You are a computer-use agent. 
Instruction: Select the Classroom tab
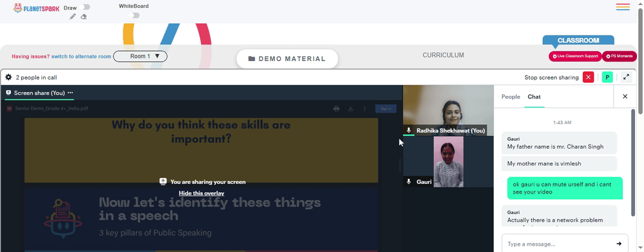578,40
